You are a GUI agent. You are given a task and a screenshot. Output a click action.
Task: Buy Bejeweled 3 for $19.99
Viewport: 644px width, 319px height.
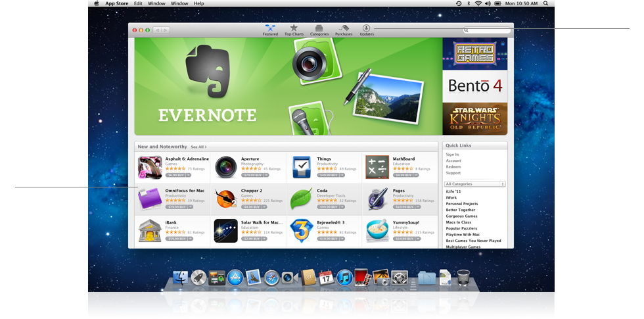328,238
